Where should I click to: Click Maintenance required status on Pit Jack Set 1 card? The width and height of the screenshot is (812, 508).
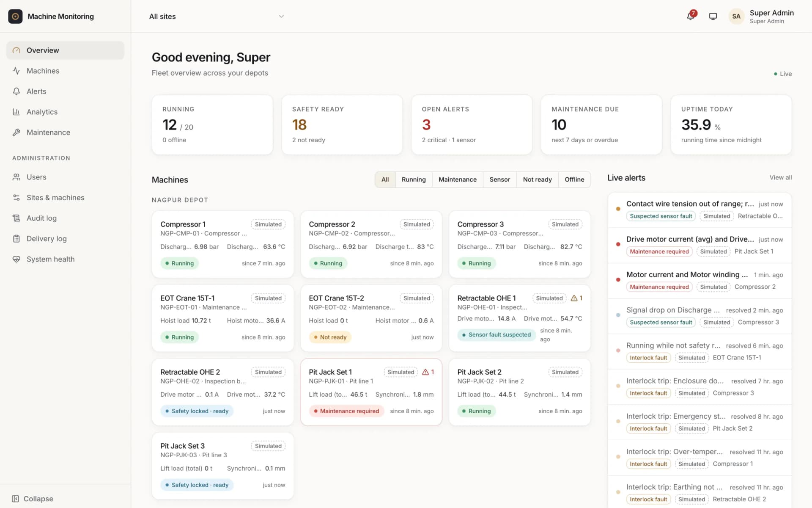(346, 411)
